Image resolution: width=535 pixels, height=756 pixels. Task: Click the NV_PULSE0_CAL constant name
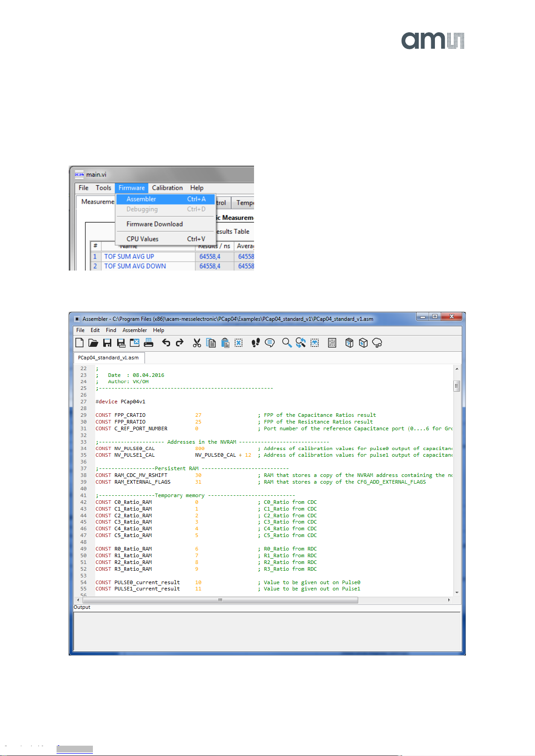click(x=134, y=449)
